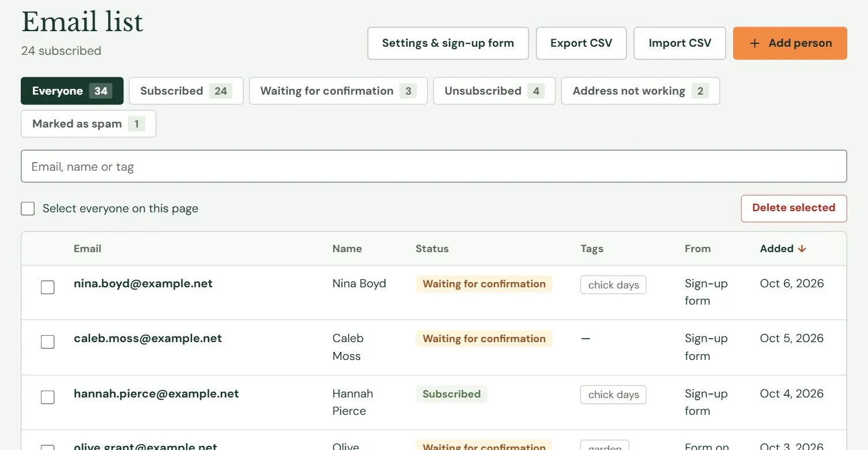
Task: View the Unsubscribed tab
Action: click(494, 91)
